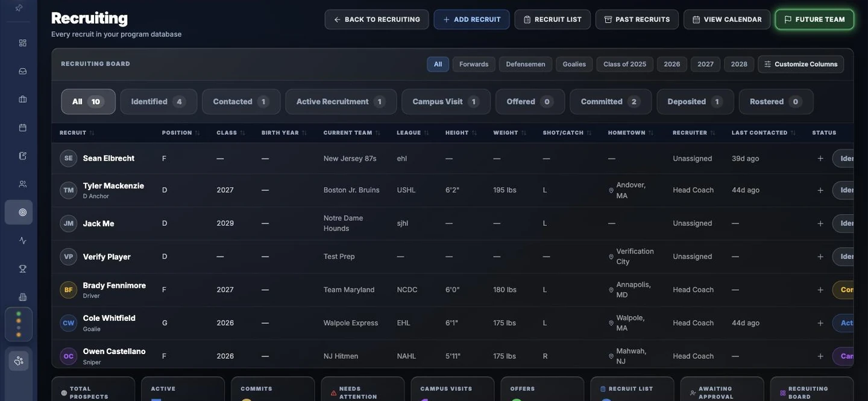Click the Total Prospects summary card

tap(93, 389)
